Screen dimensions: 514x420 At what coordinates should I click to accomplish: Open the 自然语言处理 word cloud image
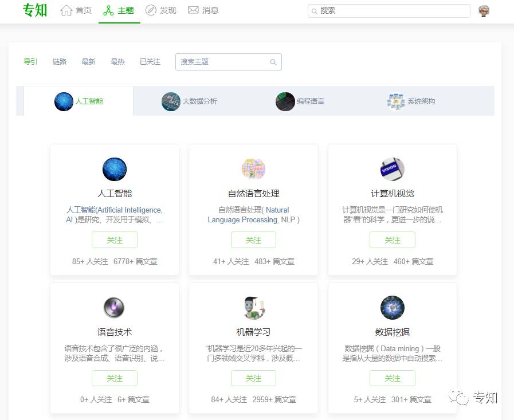click(253, 169)
